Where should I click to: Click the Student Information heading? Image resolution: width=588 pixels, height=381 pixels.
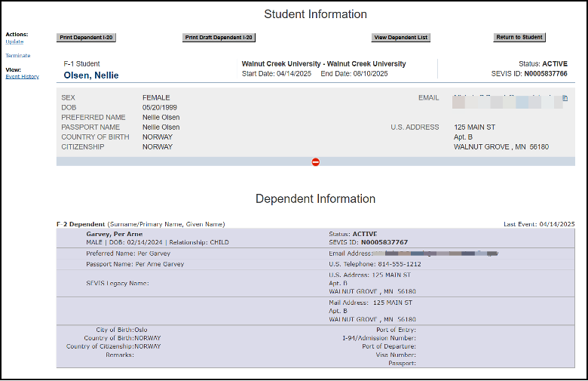coord(315,14)
